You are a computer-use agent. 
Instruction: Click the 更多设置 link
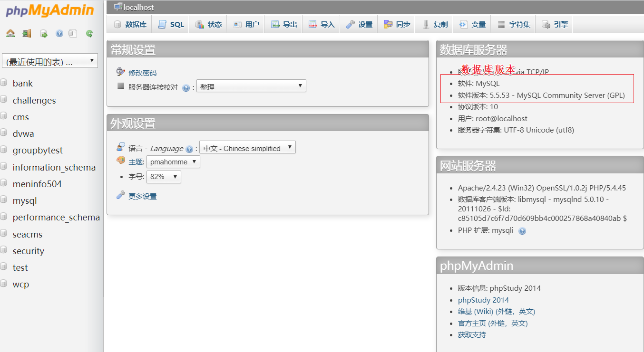click(142, 196)
